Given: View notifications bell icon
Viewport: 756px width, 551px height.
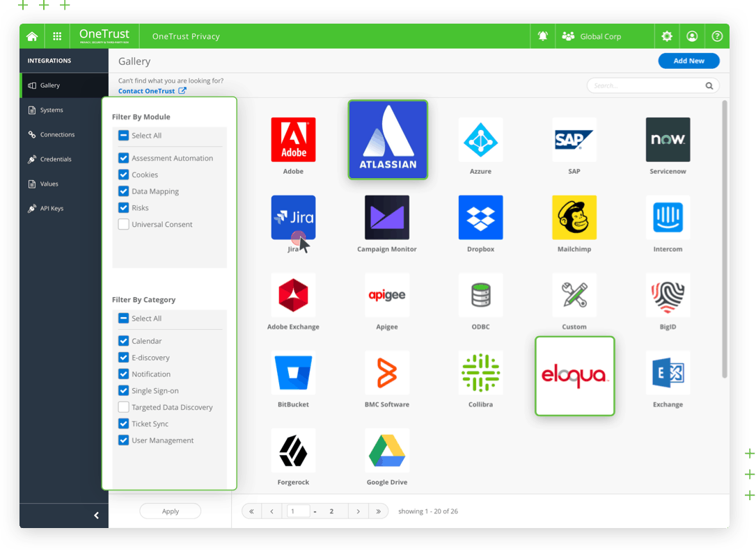Looking at the screenshot, I should tap(542, 35).
